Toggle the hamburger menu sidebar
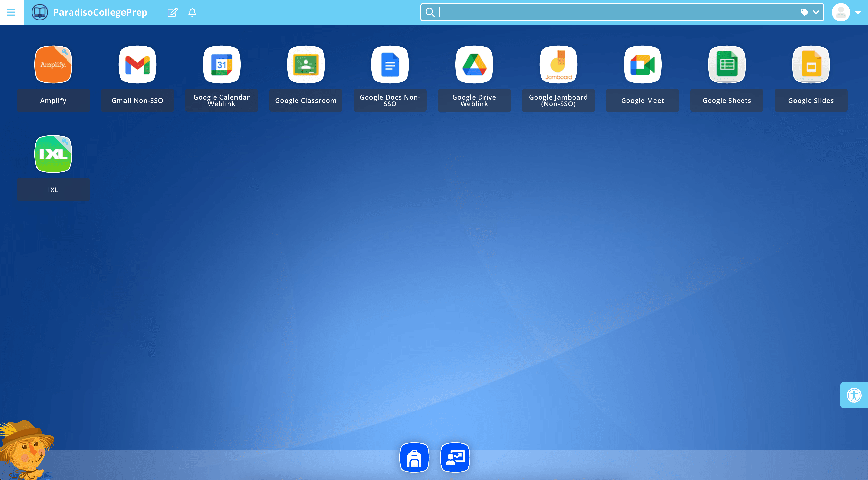The image size is (868, 480). pos(11,13)
